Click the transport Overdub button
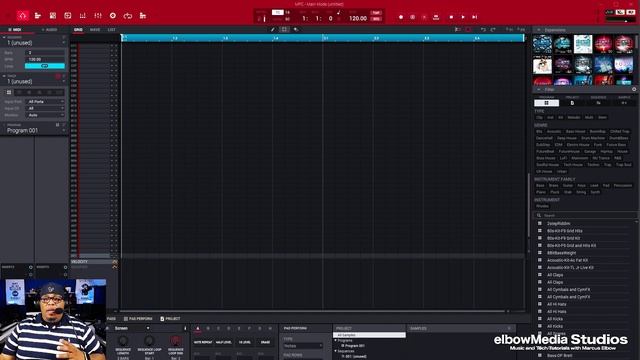This screenshot has width=640, height=360. (x=413, y=17)
